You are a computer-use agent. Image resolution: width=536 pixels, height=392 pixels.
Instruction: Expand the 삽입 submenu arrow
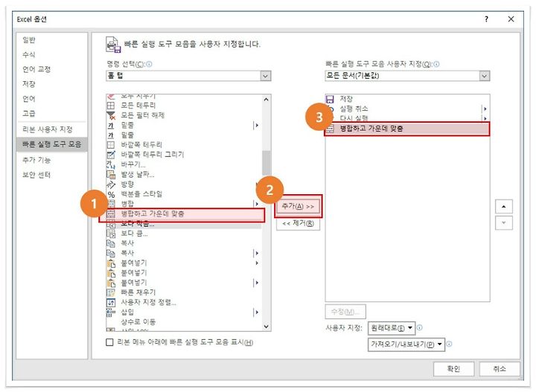[x=256, y=312]
